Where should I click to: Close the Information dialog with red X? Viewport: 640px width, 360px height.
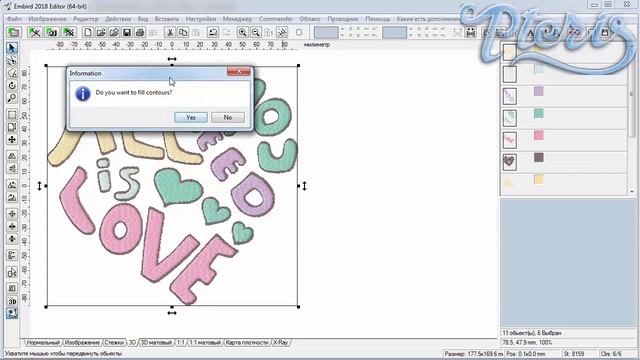tap(239, 71)
